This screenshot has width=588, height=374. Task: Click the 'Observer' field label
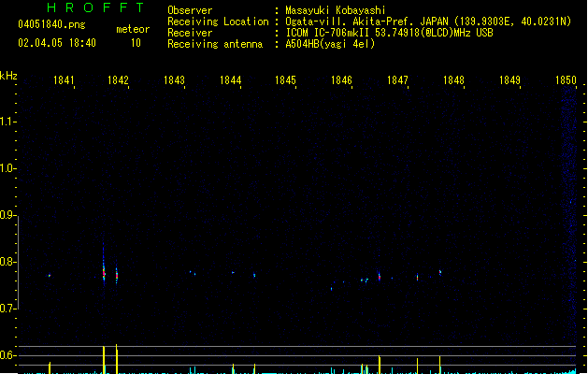tap(190, 10)
